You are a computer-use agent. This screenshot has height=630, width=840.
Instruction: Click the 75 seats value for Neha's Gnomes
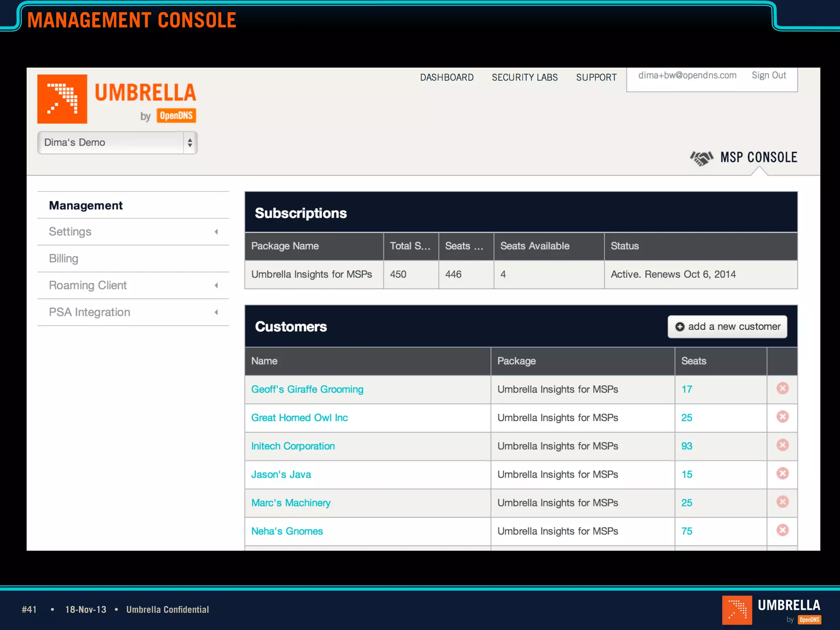click(x=687, y=531)
